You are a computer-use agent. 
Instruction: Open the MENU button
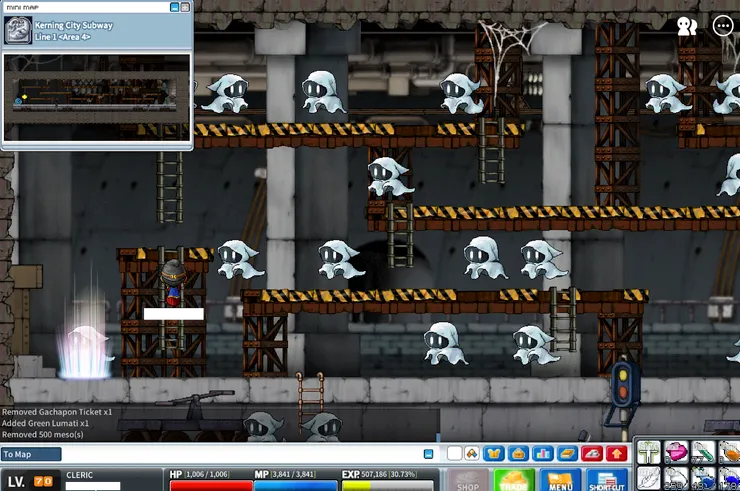click(x=560, y=480)
